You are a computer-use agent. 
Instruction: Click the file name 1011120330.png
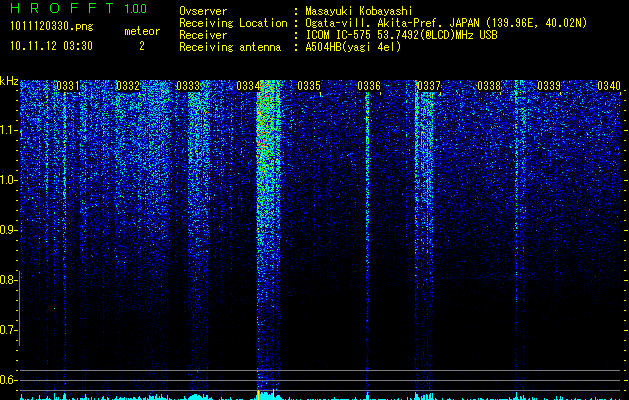point(52,27)
